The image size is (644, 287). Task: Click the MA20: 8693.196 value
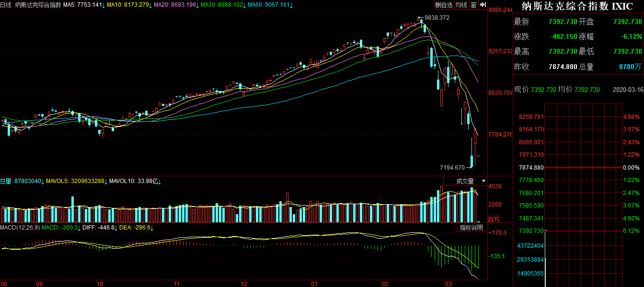pos(176,5)
